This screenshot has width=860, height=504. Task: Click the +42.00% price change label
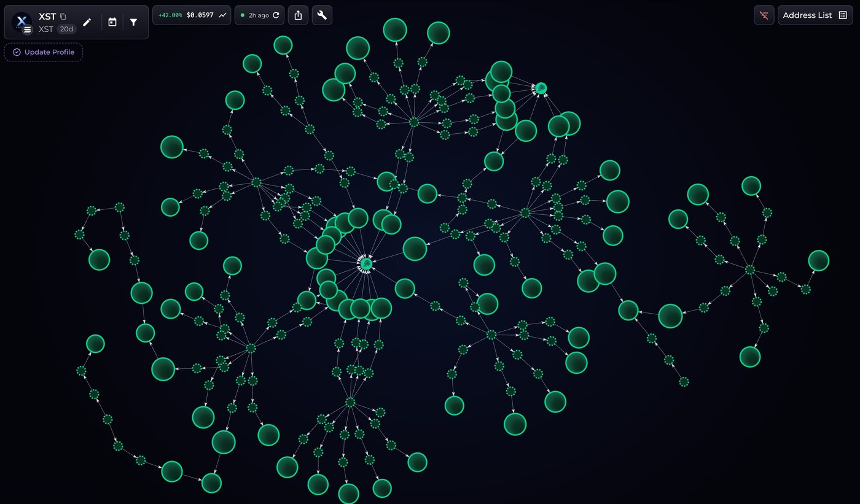170,15
